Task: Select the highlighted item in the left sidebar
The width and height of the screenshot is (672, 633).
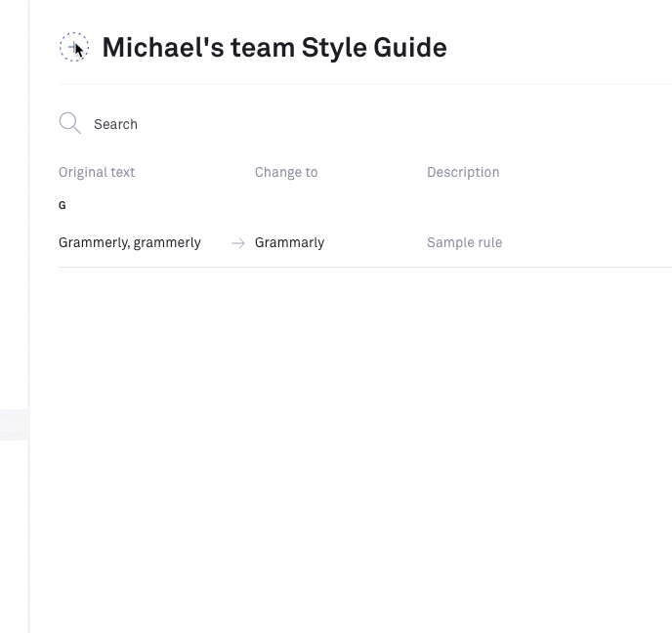Action: pyautogui.click(x=14, y=425)
